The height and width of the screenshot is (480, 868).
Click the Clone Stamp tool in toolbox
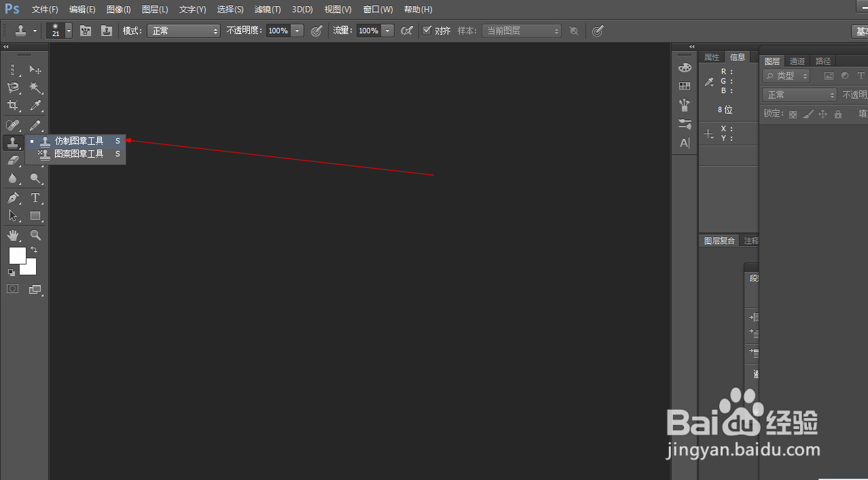(x=13, y=143)
